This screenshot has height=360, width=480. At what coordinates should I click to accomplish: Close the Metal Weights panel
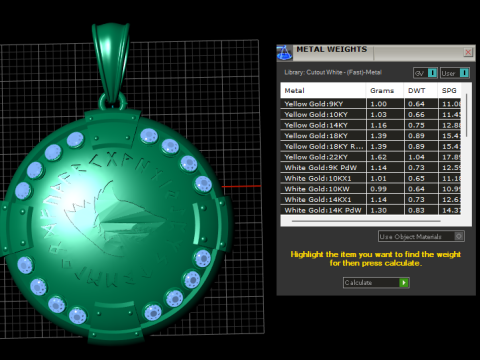pyautogui.click(x=468, y=52)
